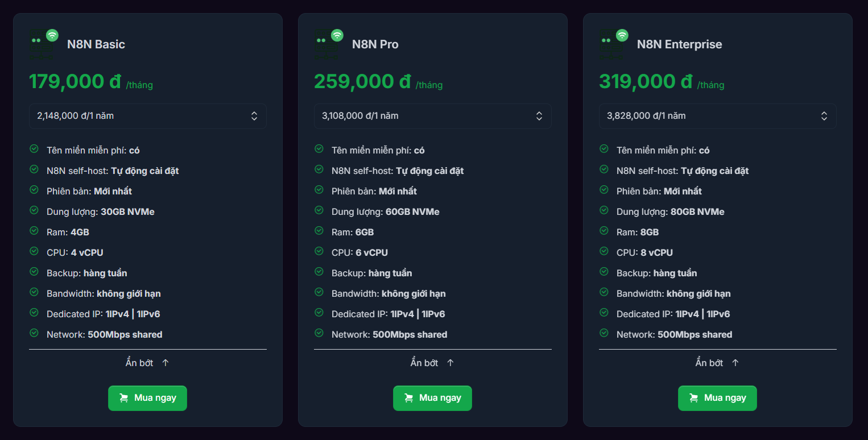Click the up arrow beside Basic's Ẩn bớt
Image resolution: width=868 pixels, height=440 pixels.
[166, 363]
